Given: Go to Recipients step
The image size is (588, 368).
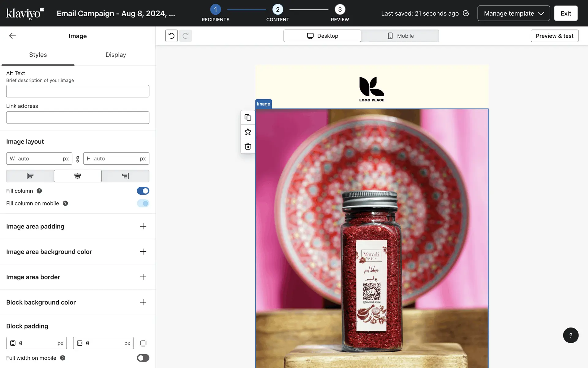Looking at the screenshot, I should [216, 10].
